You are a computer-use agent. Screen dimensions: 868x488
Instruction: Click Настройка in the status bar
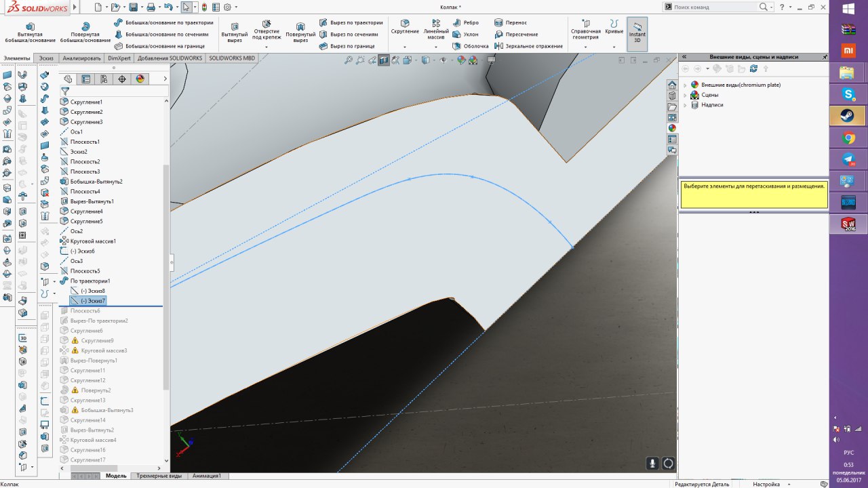point(766,484)
